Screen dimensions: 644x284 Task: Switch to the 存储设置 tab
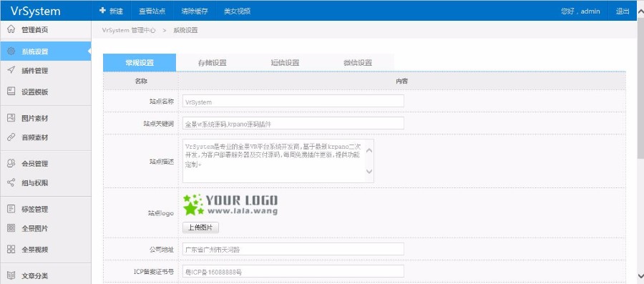pos(213,63)
